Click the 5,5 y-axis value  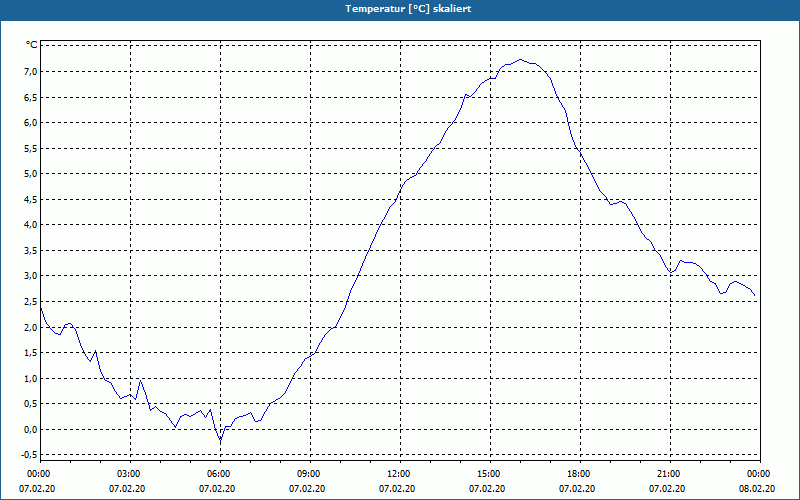point(31,148)
